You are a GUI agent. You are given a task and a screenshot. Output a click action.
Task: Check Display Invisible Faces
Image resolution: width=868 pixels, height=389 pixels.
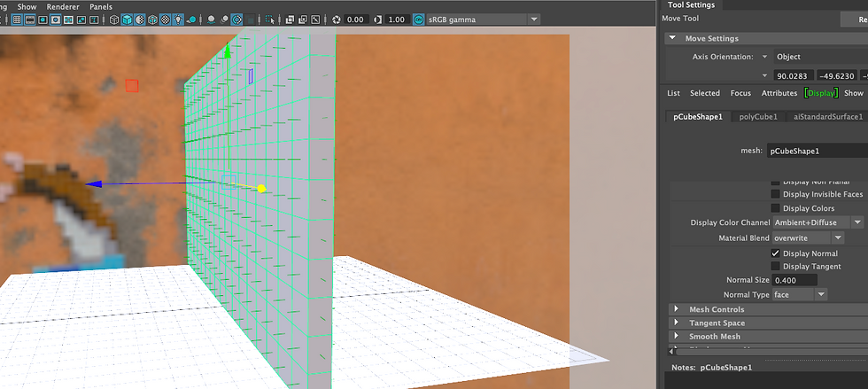pos(776,194)
